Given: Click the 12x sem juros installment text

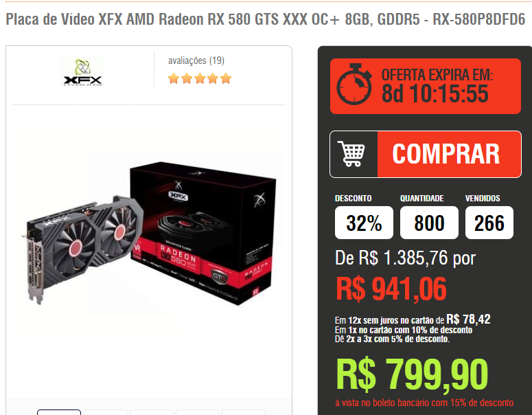Looking at the screenshot, I should (x=413, y=319).
